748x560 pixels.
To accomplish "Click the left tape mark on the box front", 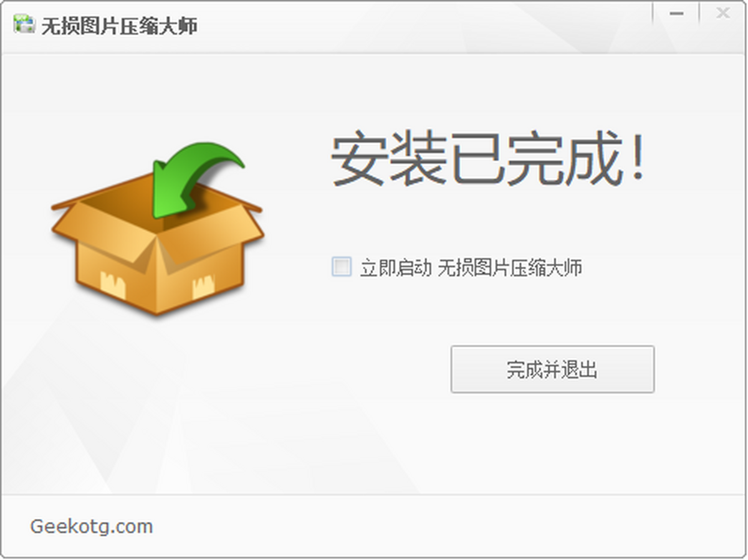I will pos(112,284).
